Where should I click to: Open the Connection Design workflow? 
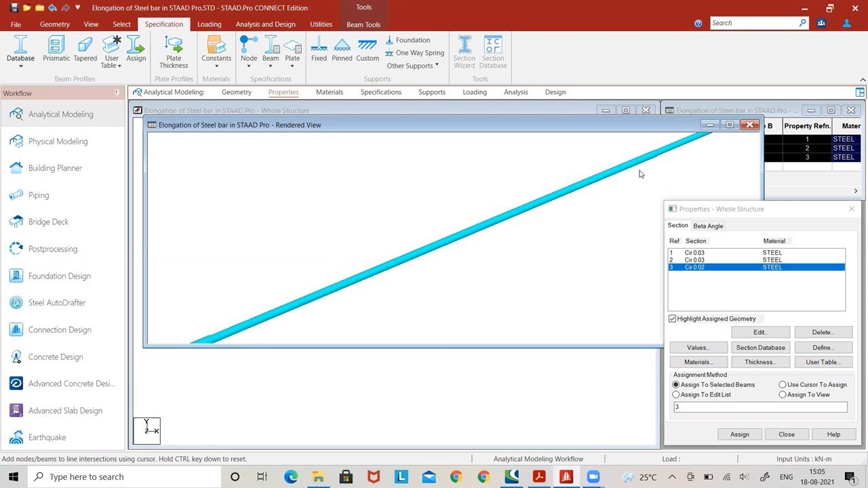click(62, 329)
